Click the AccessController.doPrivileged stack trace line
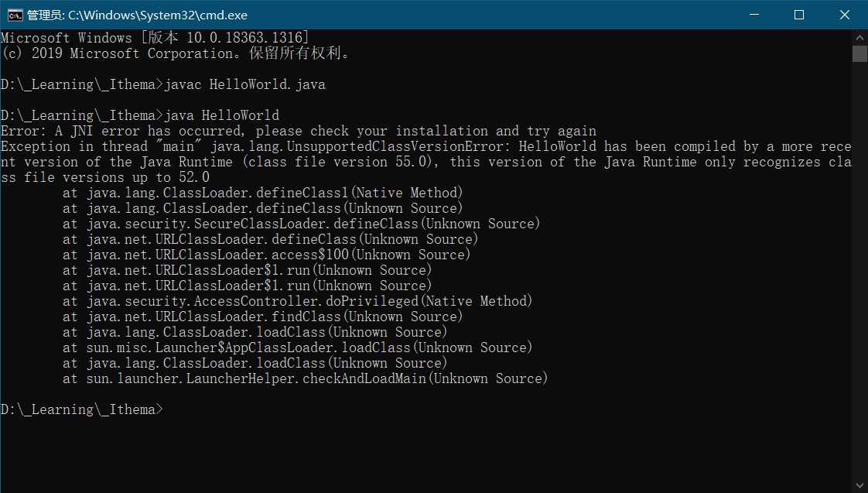The height and width of the screenshot is (493, 868). [297, 301]
